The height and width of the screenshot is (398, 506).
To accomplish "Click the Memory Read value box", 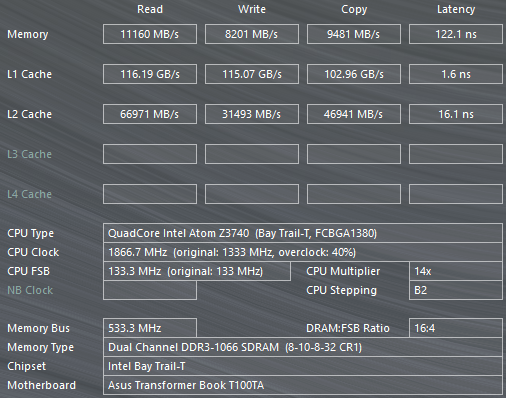I will point(150,34).
